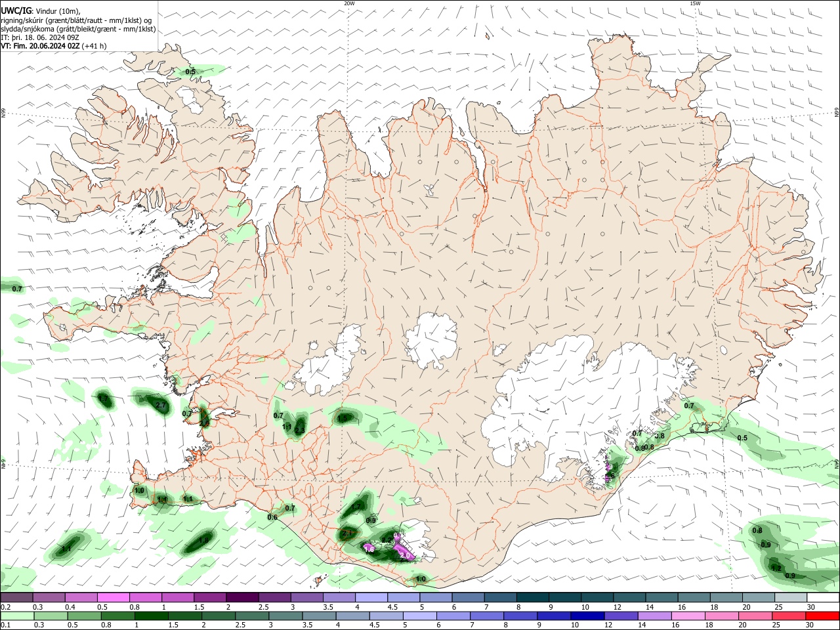
Task: Click the white swatch labeled 30, upper scale
Action: pos(824,597)
